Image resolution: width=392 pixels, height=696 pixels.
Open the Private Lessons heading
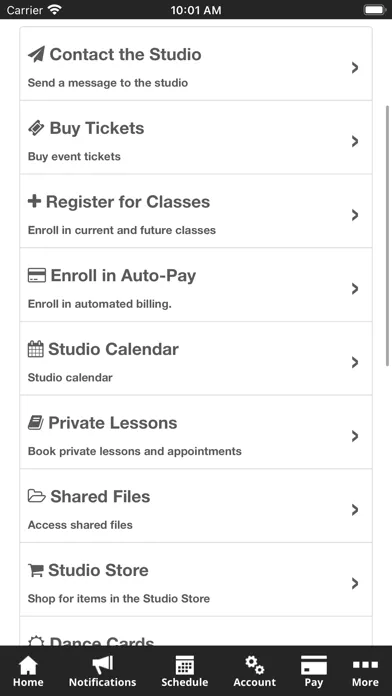pyautogui.click(x=113, y=423)
